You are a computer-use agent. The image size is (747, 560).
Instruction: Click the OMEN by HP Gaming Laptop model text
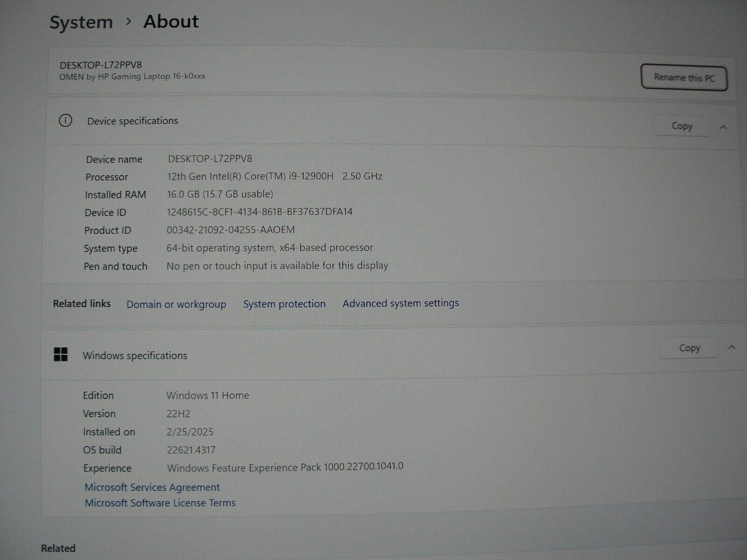pyautogui.click(x=132, y=77)
